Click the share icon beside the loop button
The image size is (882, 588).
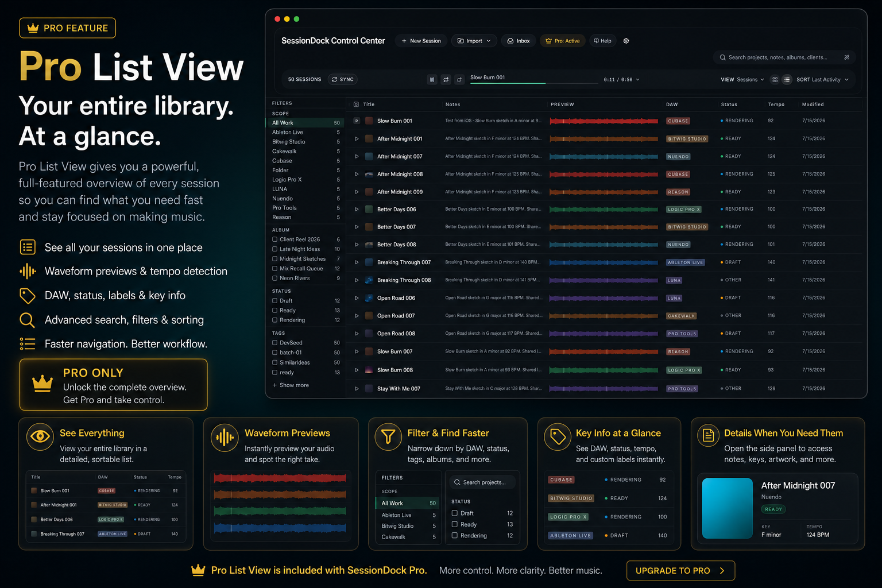[x=459, y=79]
